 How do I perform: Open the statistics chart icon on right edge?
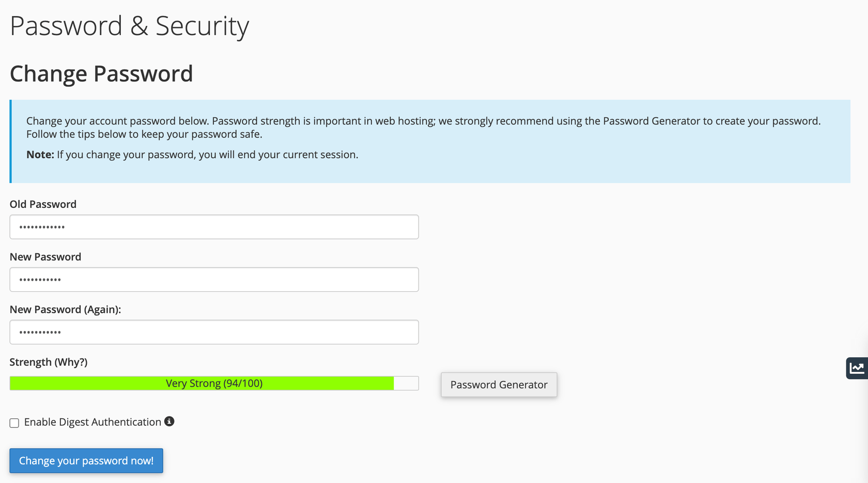(x=857, y=368)
